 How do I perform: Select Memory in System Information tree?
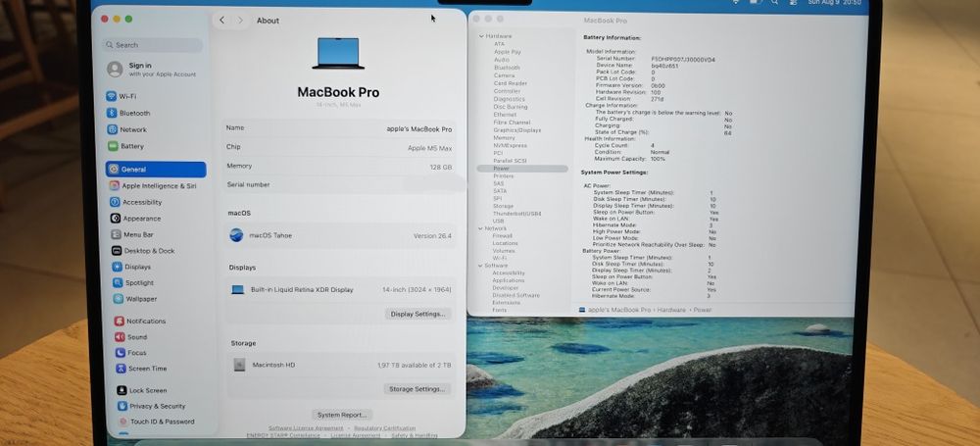(x=504, y=137)
